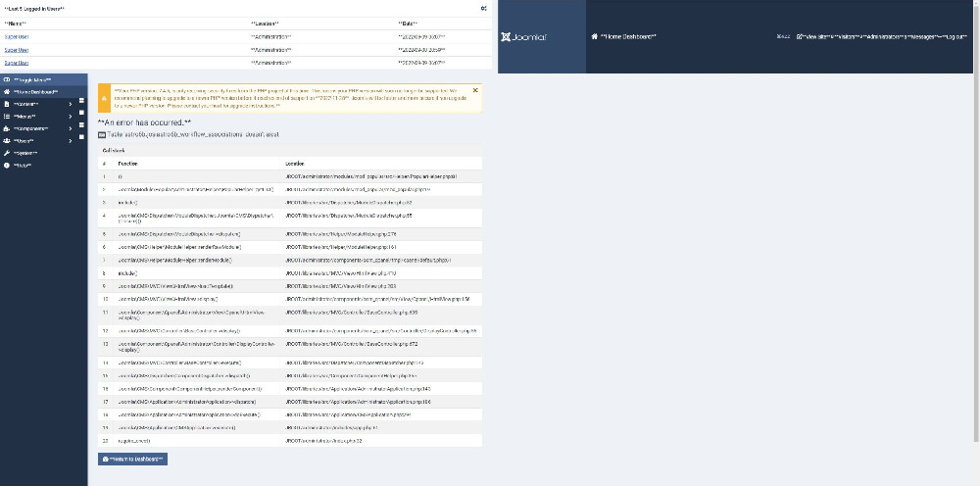Dismiss the PHP version warning
Viewport: 980px width, 486px height.
475,90
